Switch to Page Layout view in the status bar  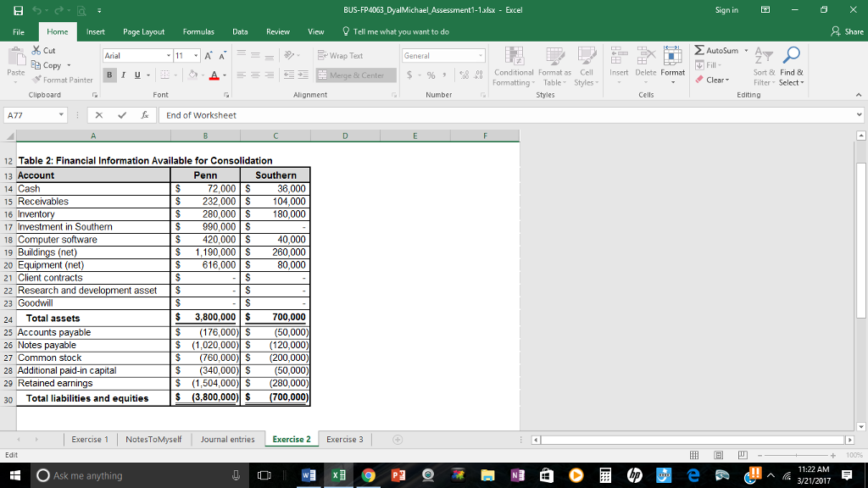[719, 455]
